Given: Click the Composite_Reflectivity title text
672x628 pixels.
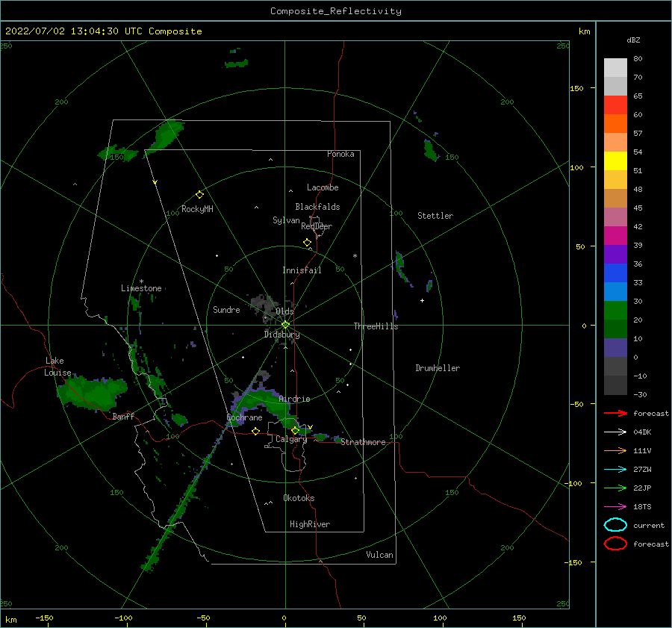Looking at the screenshot, I should pos(335,11).
